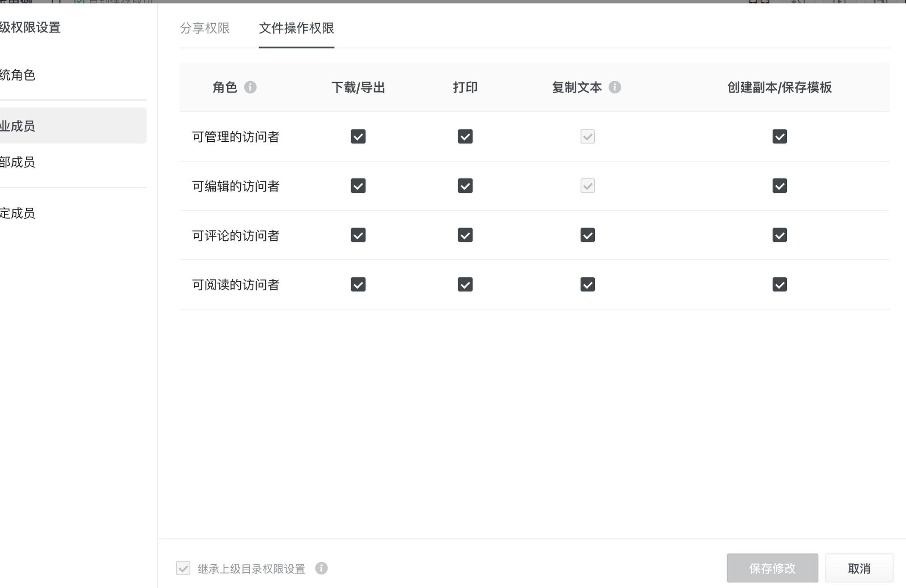Uncheck 创建副本/保存模板 for 可评论的访问者
This screenshot has height=588, width=906.
[780, 235]
